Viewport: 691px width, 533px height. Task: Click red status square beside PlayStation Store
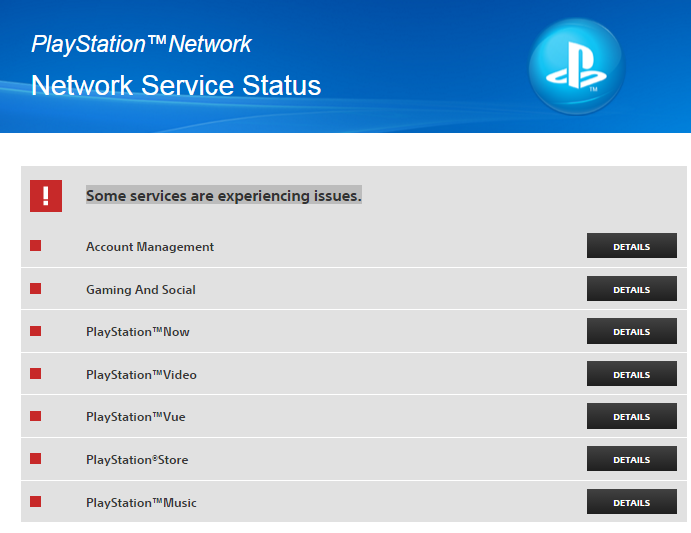point(36,459)
